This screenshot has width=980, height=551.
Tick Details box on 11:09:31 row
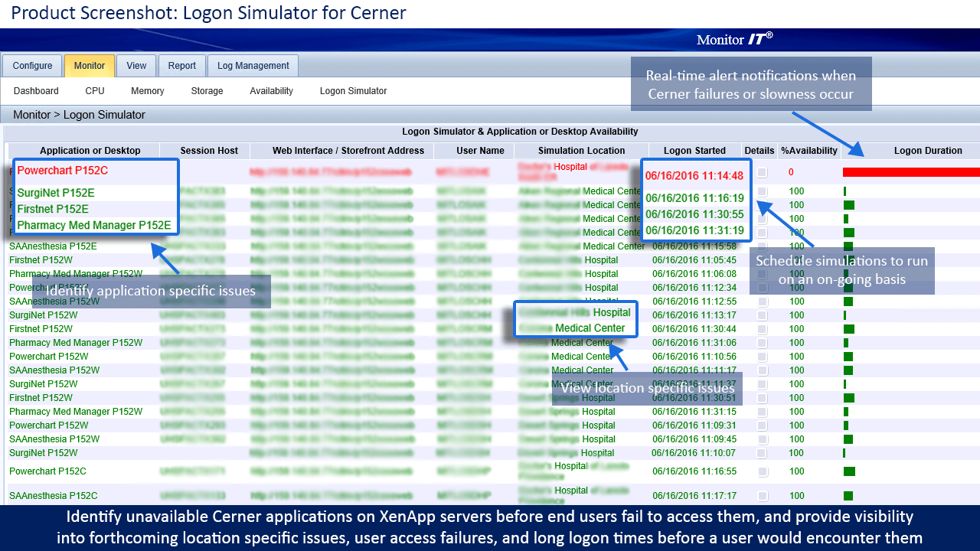coord(762,425)
